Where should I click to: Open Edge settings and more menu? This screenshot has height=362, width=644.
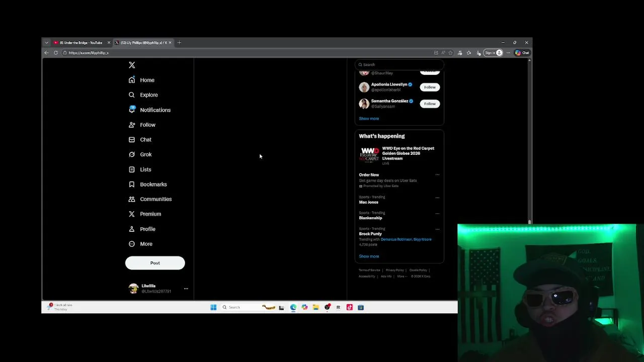(508, 53)
